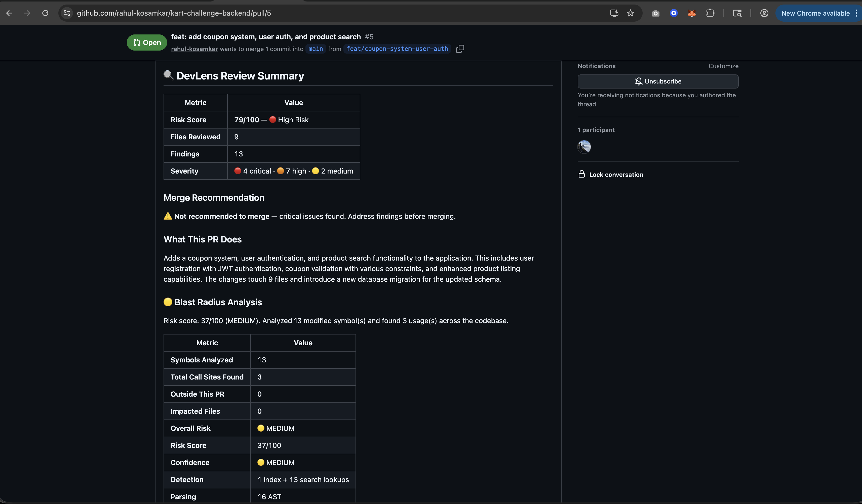Click the search tabs side panel icon

coord(737,13)
